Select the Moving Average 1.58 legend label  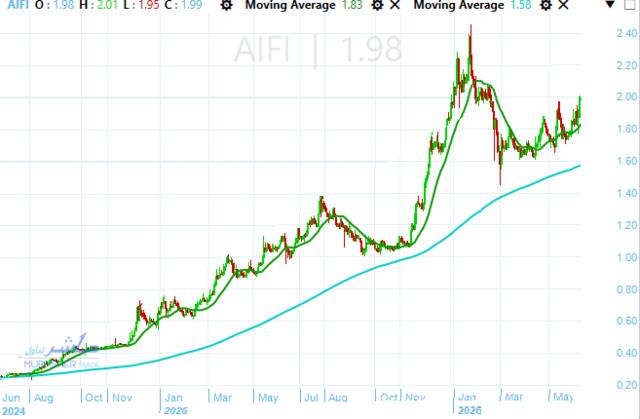[472, 5]
